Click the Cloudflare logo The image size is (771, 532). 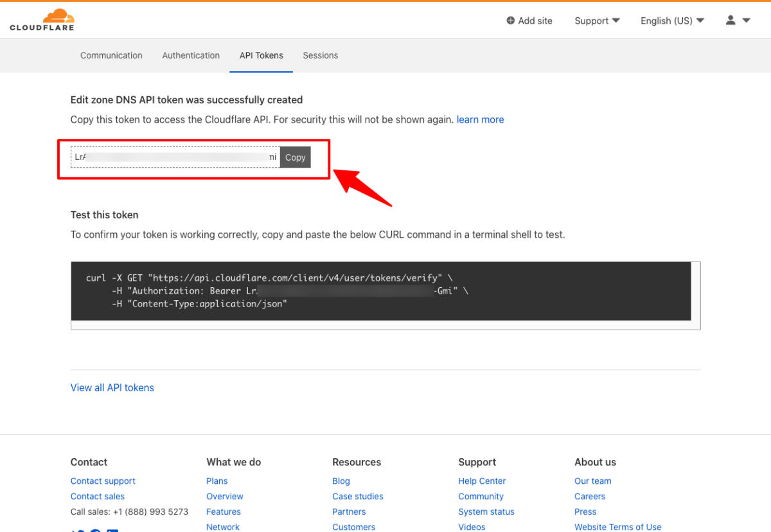coord(41,19)
